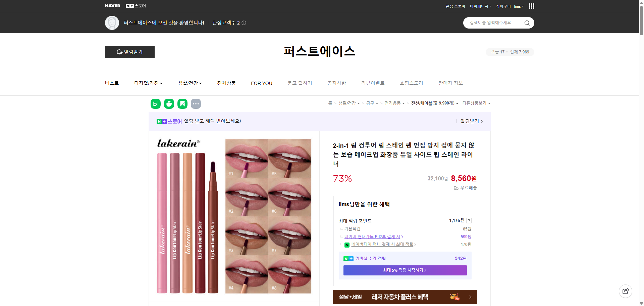Click the search magnifier icon

tap(527, 23)
